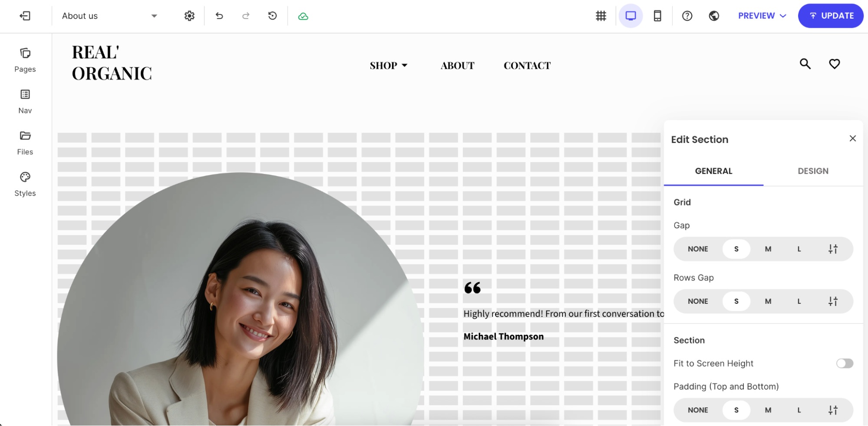
Task: Set Padding to L
Action: click(x=799, y=410)
